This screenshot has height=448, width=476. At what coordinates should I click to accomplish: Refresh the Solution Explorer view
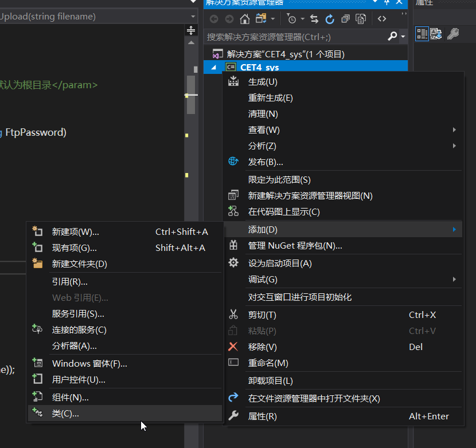pos(329,19)
